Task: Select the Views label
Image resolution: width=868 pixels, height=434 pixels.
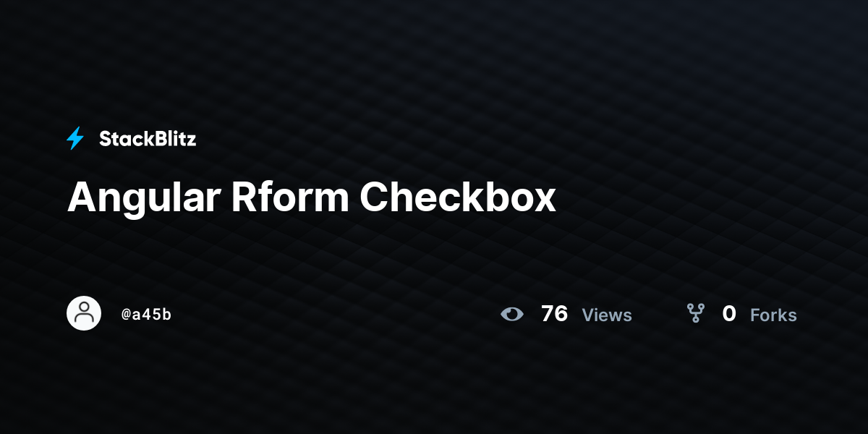Action: (607, 315)
